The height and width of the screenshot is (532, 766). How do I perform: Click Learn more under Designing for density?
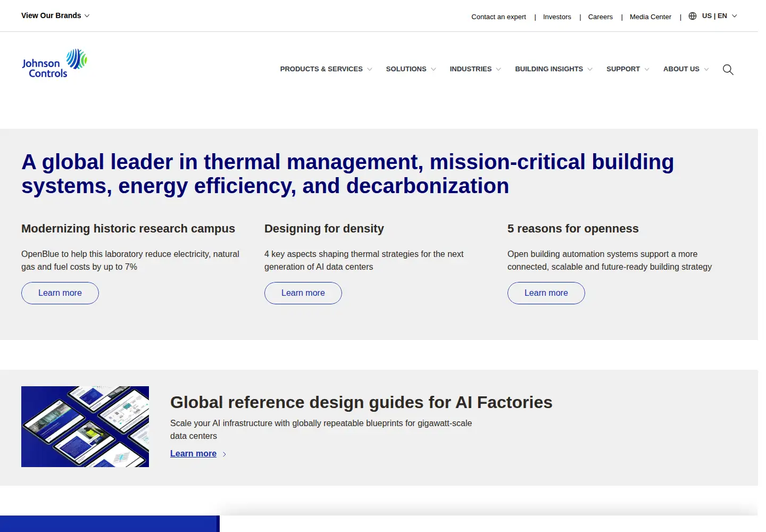[303, 293]
